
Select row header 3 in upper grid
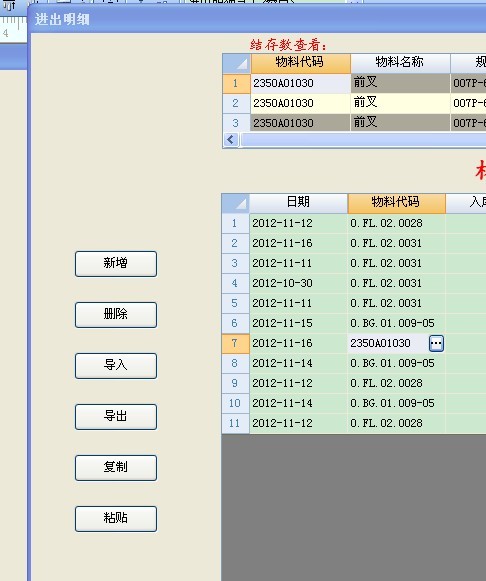237,123
